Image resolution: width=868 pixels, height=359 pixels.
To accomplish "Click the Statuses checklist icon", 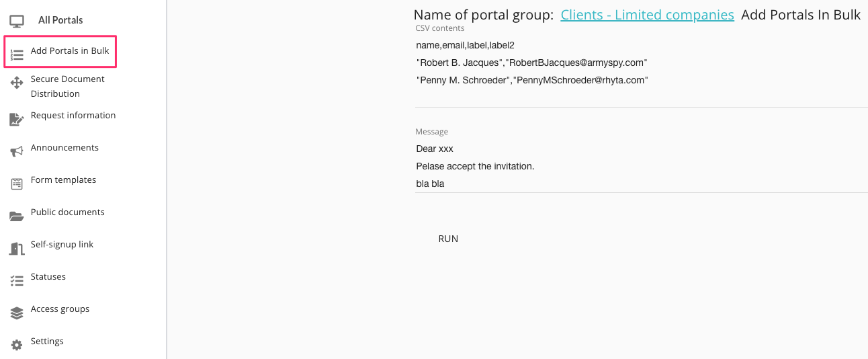I will pyautogui.click(x=17, y=280).
